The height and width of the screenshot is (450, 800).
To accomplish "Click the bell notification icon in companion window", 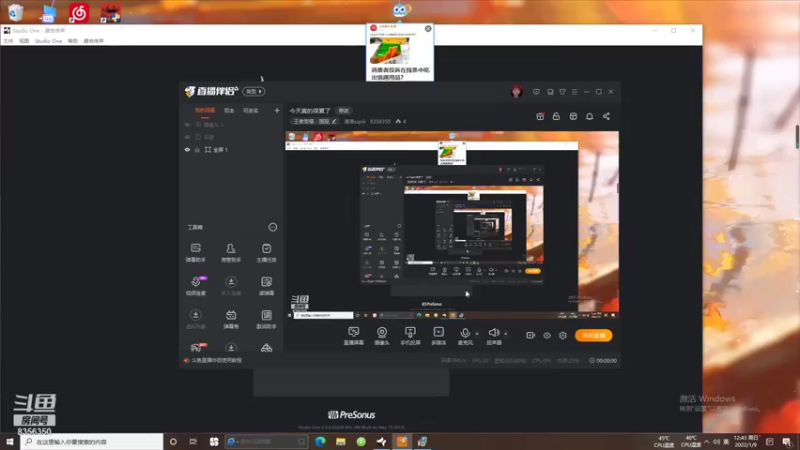I will [x=589, y=116].
